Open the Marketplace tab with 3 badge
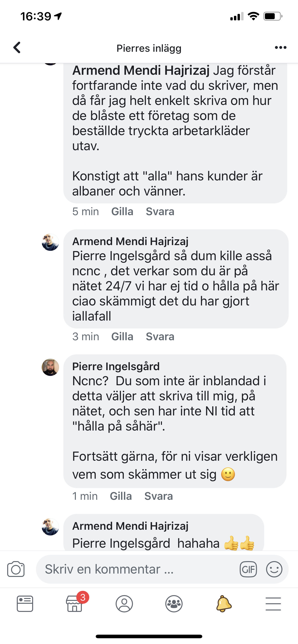Image resolution: width=298 pixels, height=644 pixels. point(75,604)
